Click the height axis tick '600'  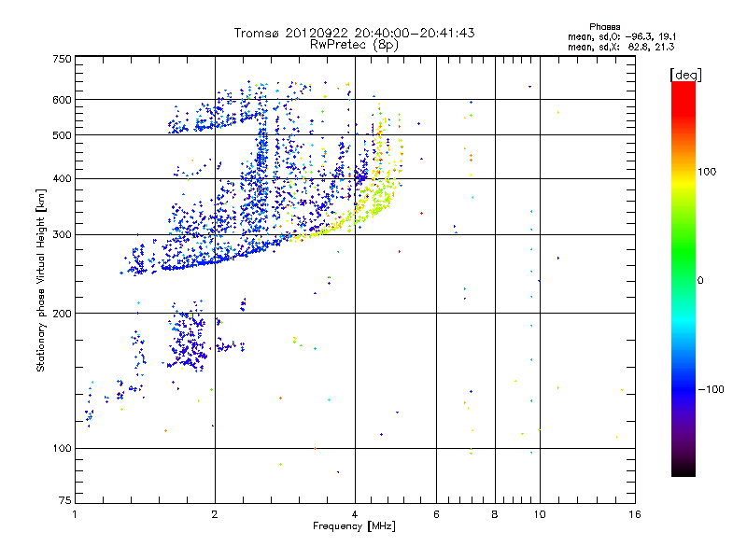point(62,100)
